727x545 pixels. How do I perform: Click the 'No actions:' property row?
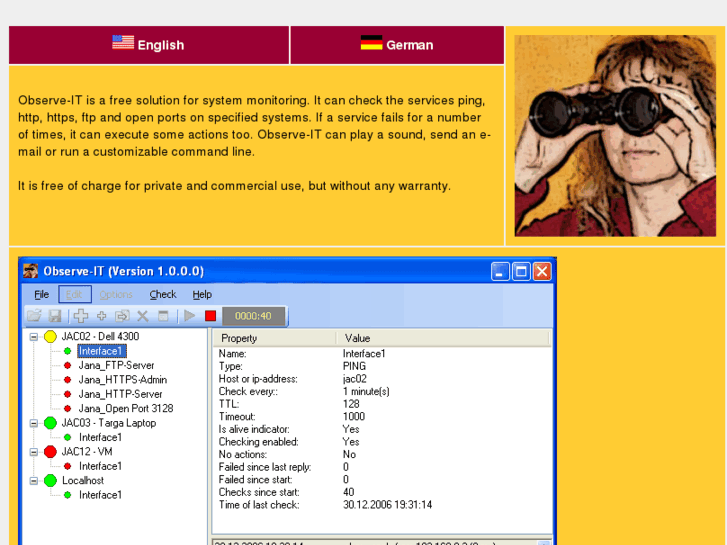point(382,455)
